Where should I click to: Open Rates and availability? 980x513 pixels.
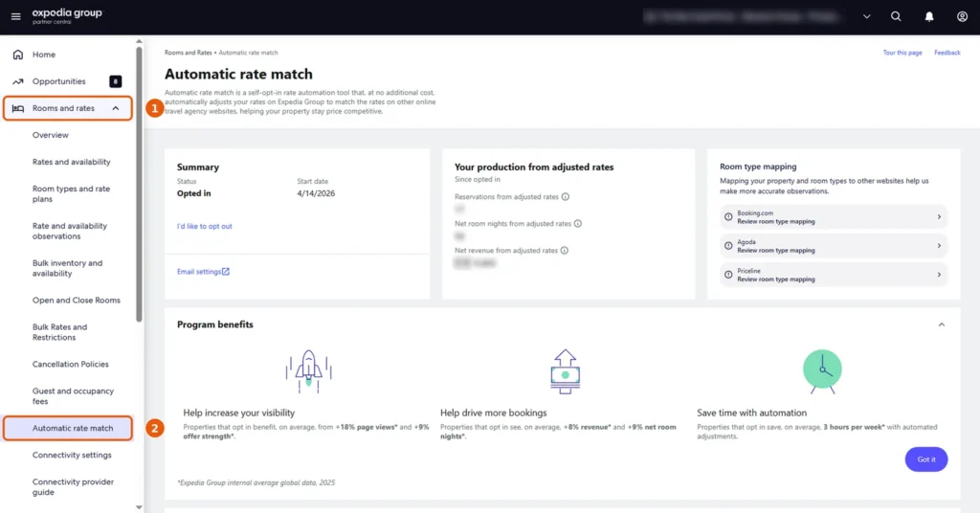tap(71, 162)
